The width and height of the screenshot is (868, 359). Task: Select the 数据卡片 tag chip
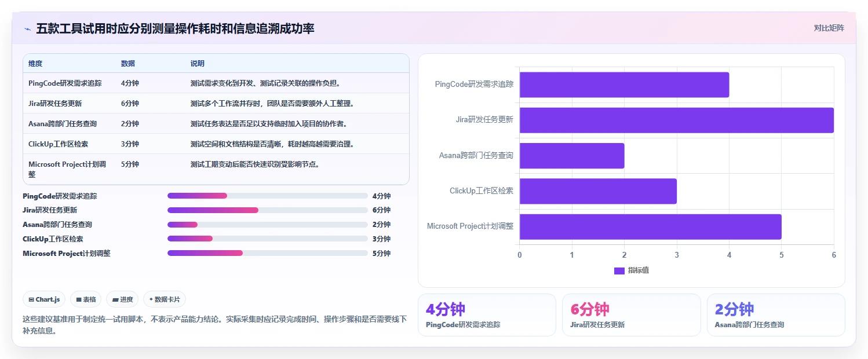click(x=165, y=299)
